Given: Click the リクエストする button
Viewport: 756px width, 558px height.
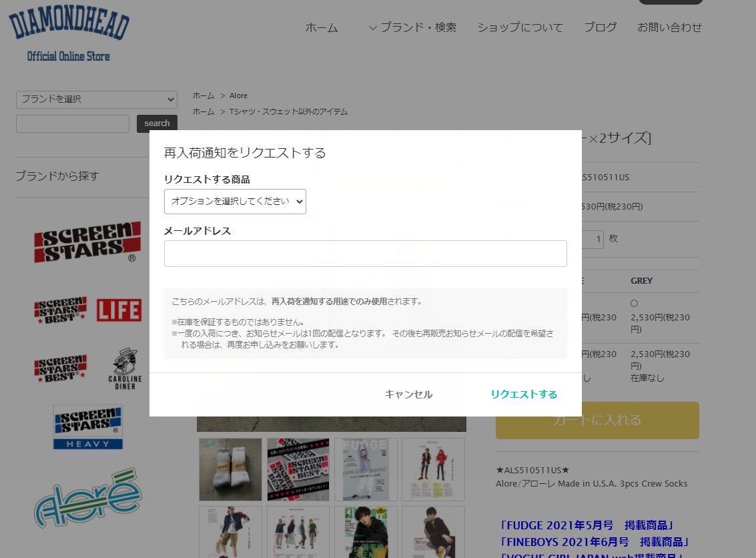Looking at the screenshot, I should tap(524, 394).
